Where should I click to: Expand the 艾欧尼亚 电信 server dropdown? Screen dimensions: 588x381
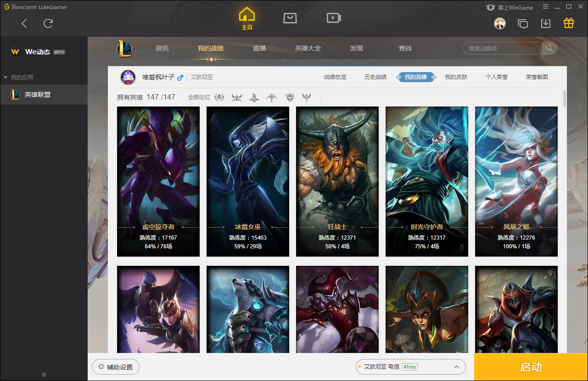tap(411, 367)
